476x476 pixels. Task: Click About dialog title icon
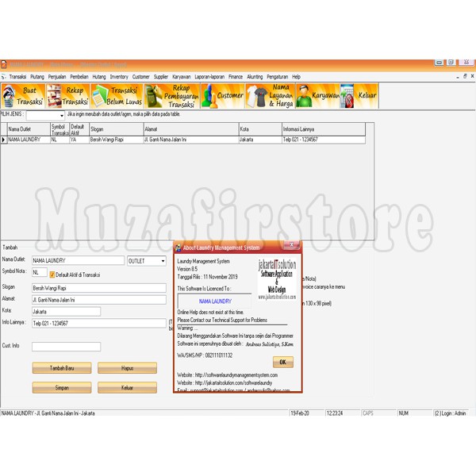tap(178, 248)
